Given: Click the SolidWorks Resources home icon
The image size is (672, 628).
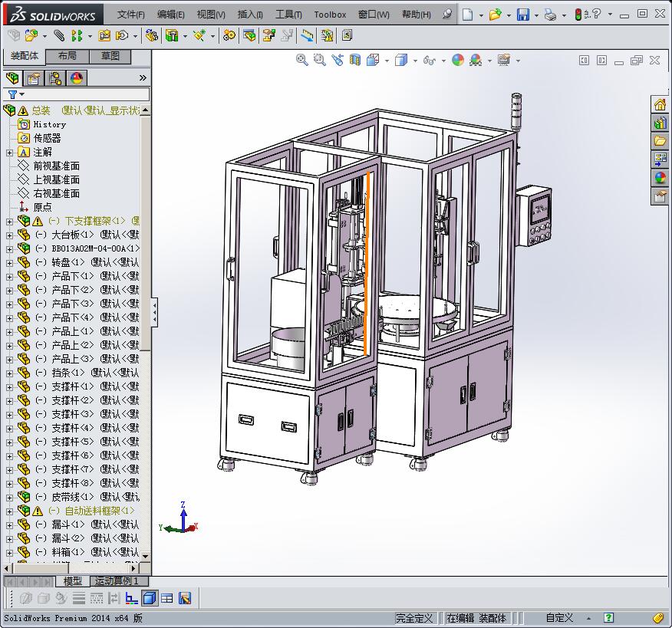Looking at the screenshot, I should [660, 104].
